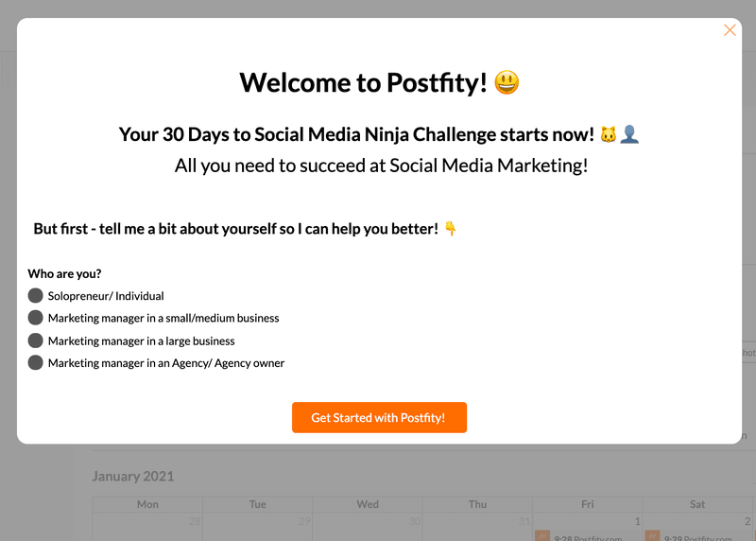Click the Tue column header in the calendar
Image resolution: width=756 pixels, height=541 pixels.
(x=258, y=504)
